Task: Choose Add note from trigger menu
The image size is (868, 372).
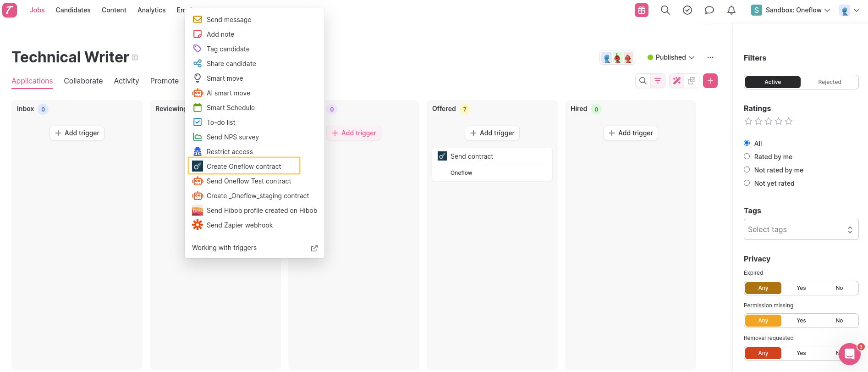Action: [254, 34]
